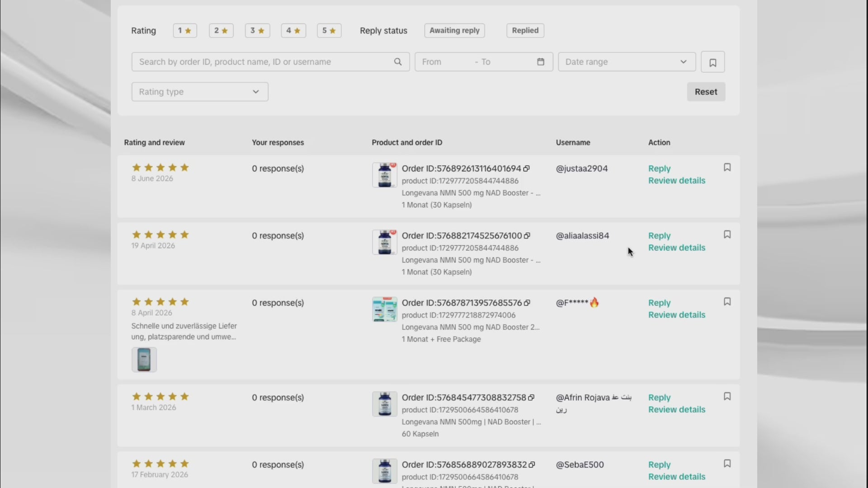
Task: Click the search magnifier icon
Action: (398, 62)
